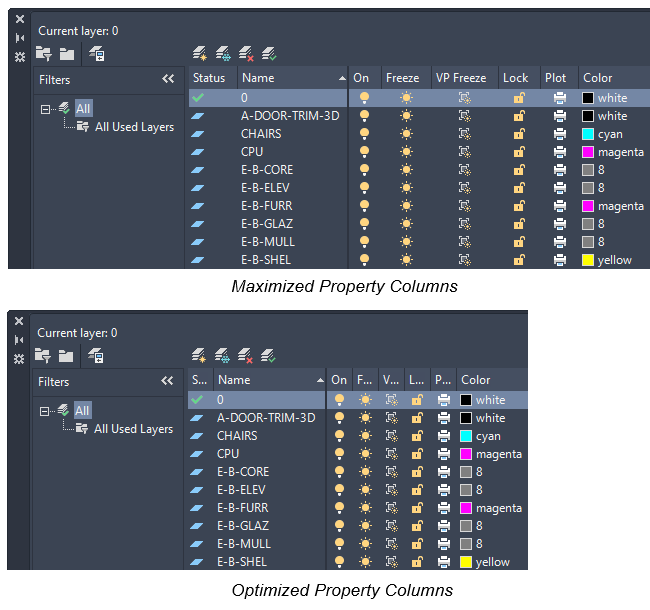Click New Group Filter icon in lower panel

coord(66,356)
